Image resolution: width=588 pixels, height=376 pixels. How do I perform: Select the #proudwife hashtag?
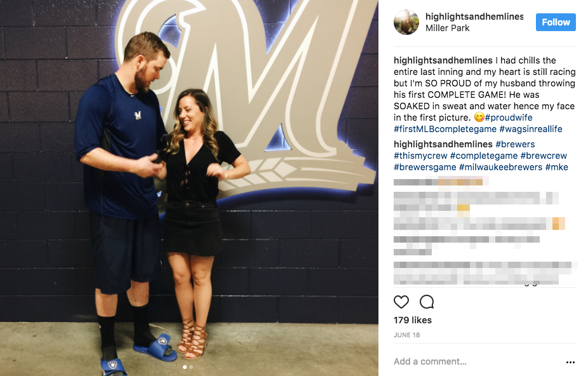coord(509,117)
